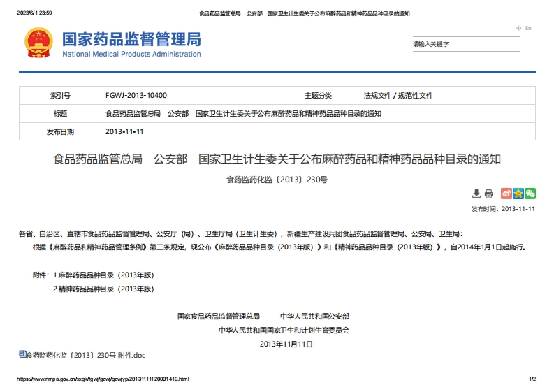Click the index number FGWJ-2013-10400

tap(136, 95)
